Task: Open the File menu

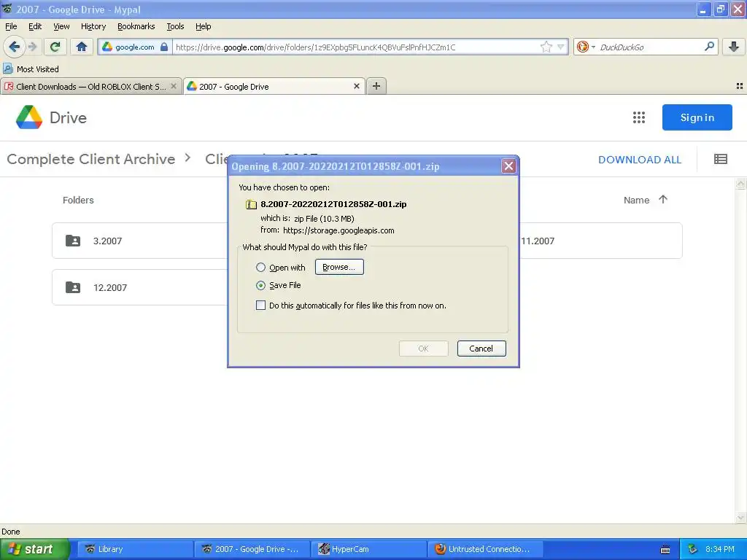Action: (x=11, y=26)
